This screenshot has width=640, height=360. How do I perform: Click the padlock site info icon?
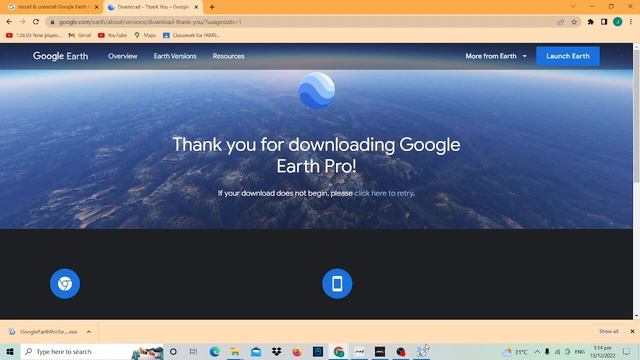pos(52,22)
